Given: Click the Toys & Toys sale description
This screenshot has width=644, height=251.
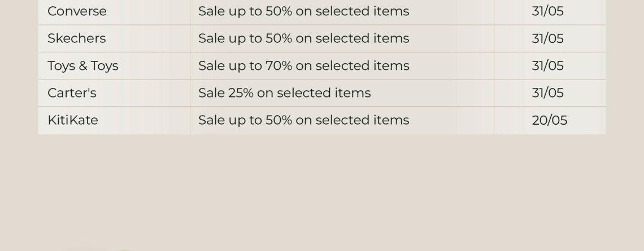Looking at the screenshot, I should [x=303, y=65].
